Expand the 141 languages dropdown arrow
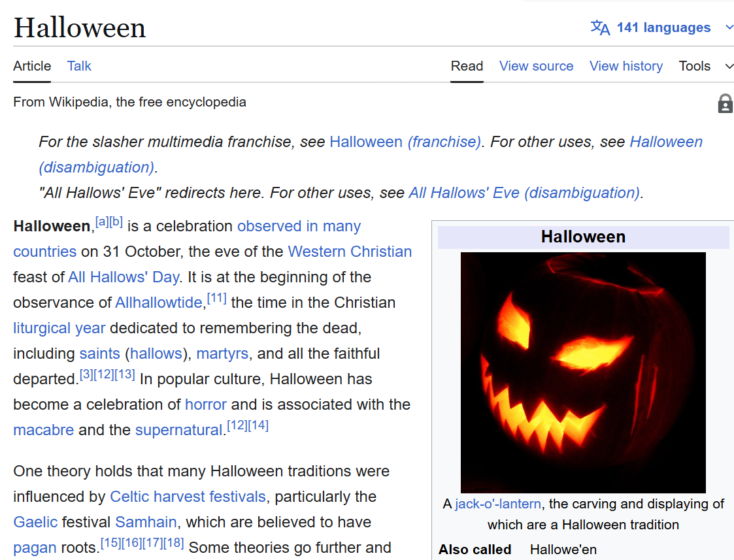This screenshot has height=560, width=734. click(729, 27)
